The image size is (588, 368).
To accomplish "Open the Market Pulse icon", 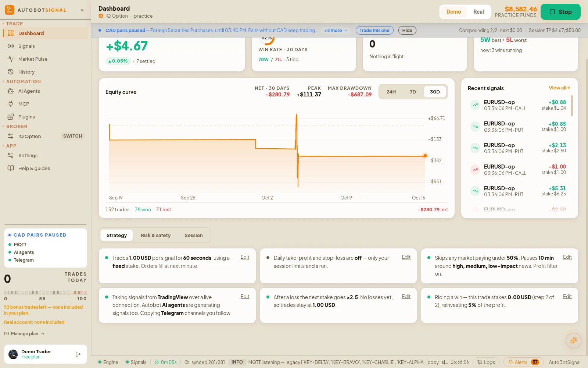I will click(11, 59).
